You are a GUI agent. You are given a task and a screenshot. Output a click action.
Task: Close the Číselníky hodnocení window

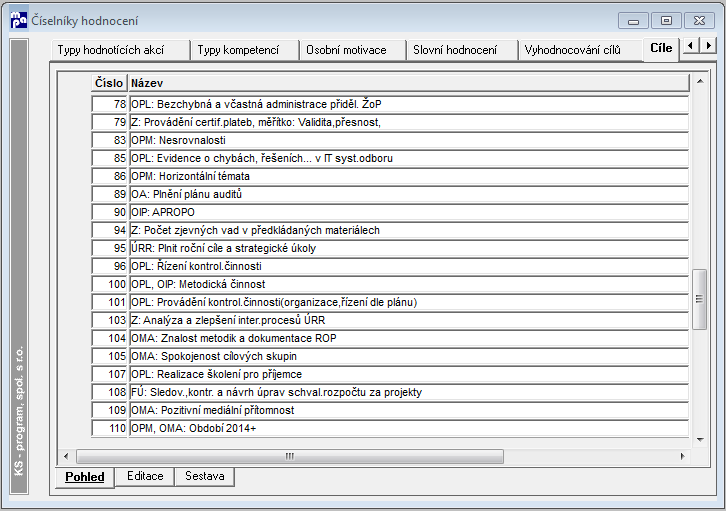pos(699,21)
